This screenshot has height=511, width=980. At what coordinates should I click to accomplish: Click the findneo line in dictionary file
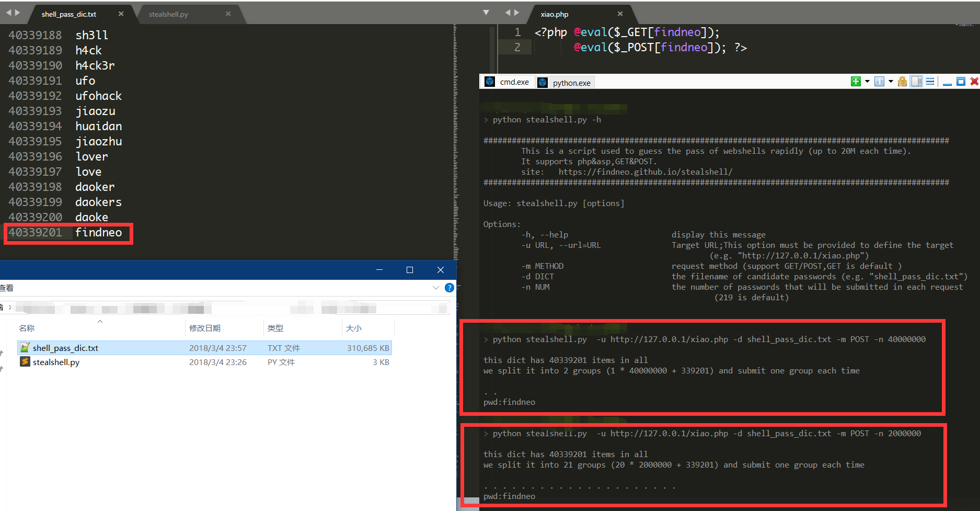pos(98,232)
